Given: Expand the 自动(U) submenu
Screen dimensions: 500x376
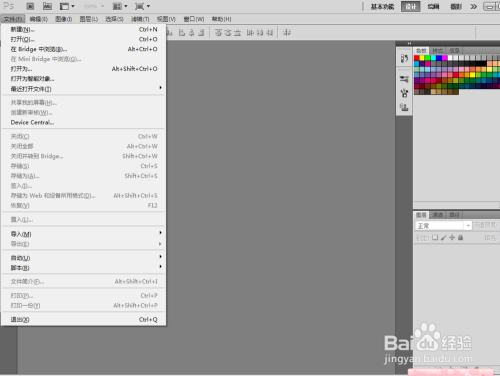Looking at the screenshot, I should click(83, 258).
